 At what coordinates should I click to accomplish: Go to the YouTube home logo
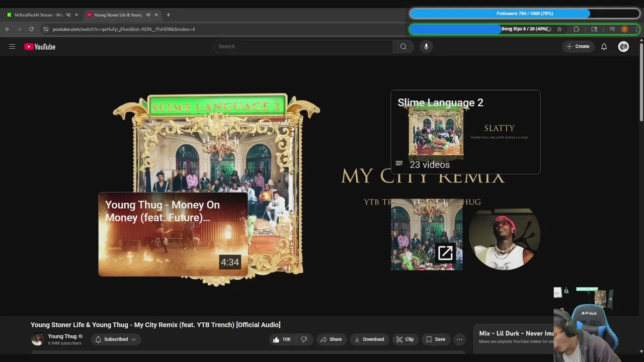click(40, 47)
